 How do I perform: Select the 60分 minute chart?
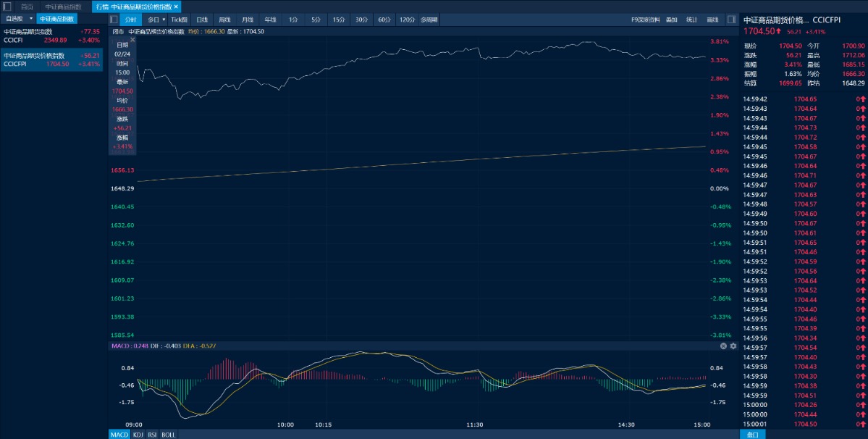pyautogui.click(x=384, y=20)
